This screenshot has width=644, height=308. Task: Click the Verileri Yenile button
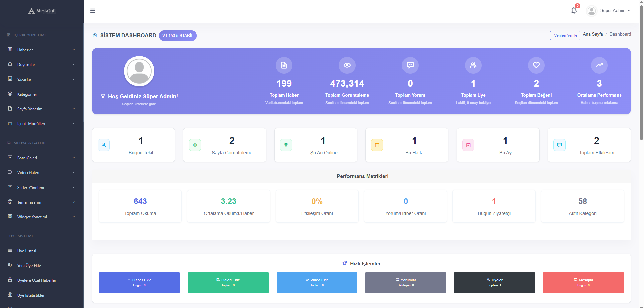coord(565,35)
